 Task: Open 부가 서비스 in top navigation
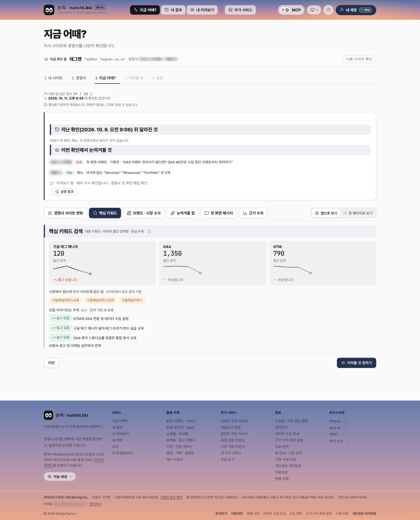pos(240,10)
